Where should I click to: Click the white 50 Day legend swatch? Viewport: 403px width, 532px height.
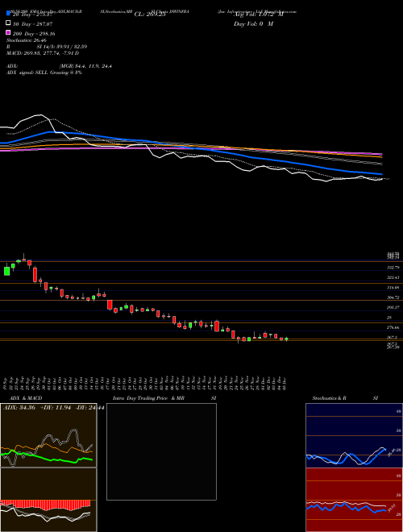[x=8, y=23]
